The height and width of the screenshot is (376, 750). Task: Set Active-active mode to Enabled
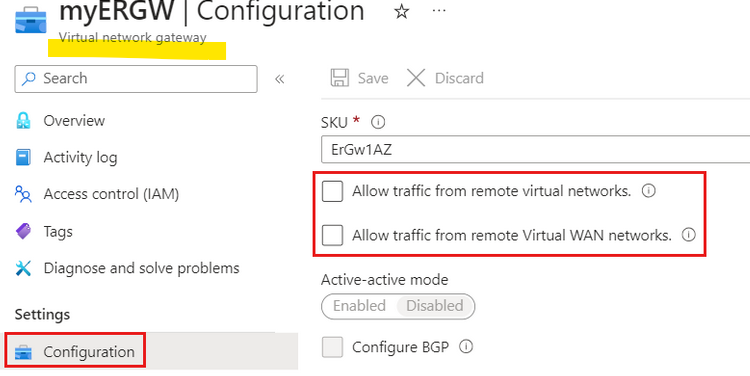(x=359, y=306)
